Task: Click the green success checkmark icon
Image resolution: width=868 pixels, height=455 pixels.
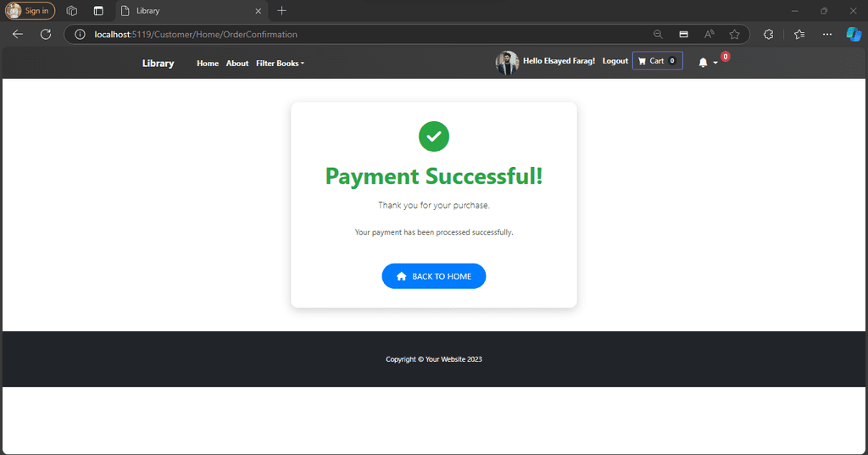Action: click(x=434, y=136)
